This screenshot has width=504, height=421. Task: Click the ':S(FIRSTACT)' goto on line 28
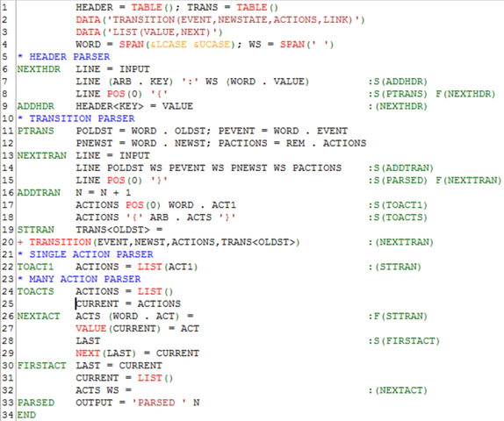pos(404,341)
